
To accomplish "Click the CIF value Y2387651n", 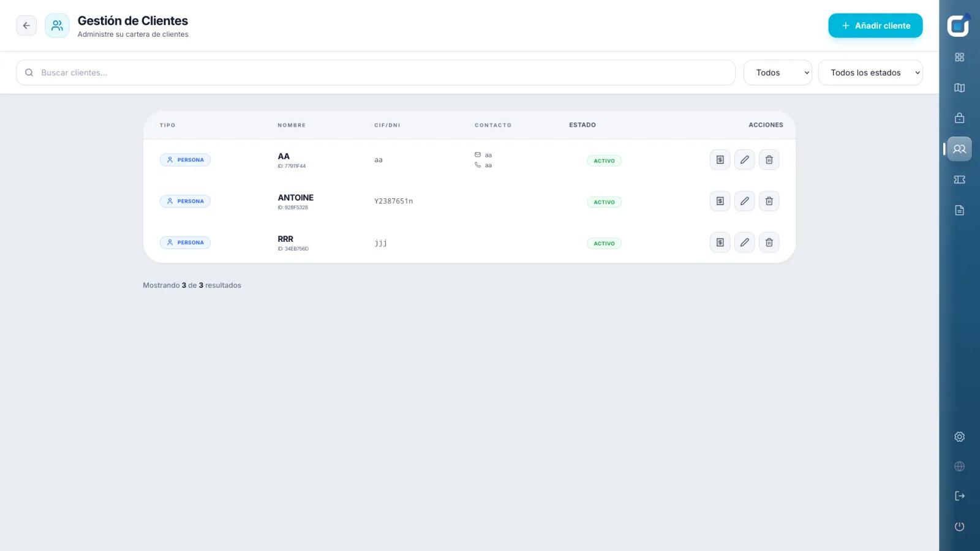I will point(394,201).
